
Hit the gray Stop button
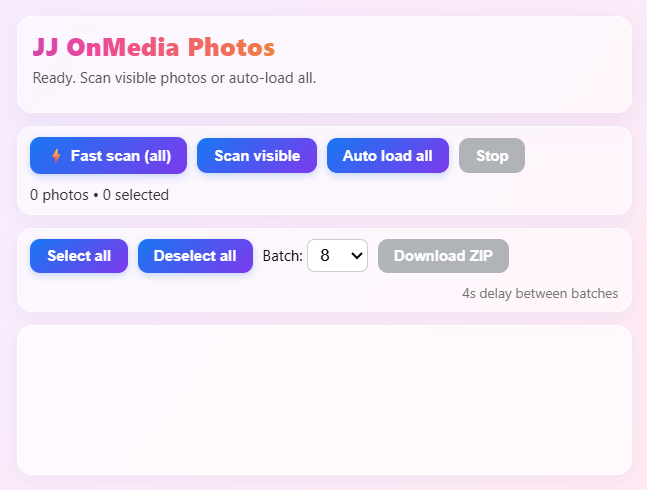[x=492, y=155]
